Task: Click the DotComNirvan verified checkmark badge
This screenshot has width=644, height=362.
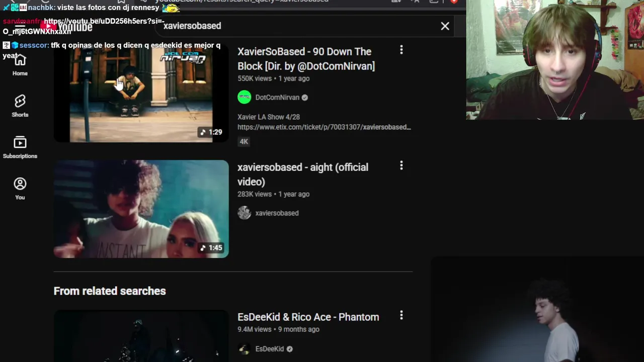Action: coord(305,98)
